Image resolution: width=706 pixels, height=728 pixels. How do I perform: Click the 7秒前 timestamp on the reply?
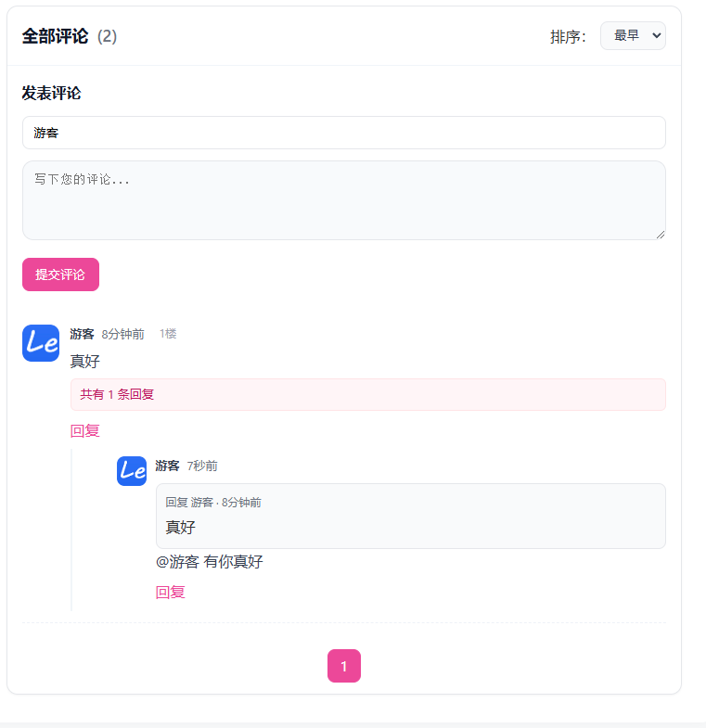[x=202, y=466]
